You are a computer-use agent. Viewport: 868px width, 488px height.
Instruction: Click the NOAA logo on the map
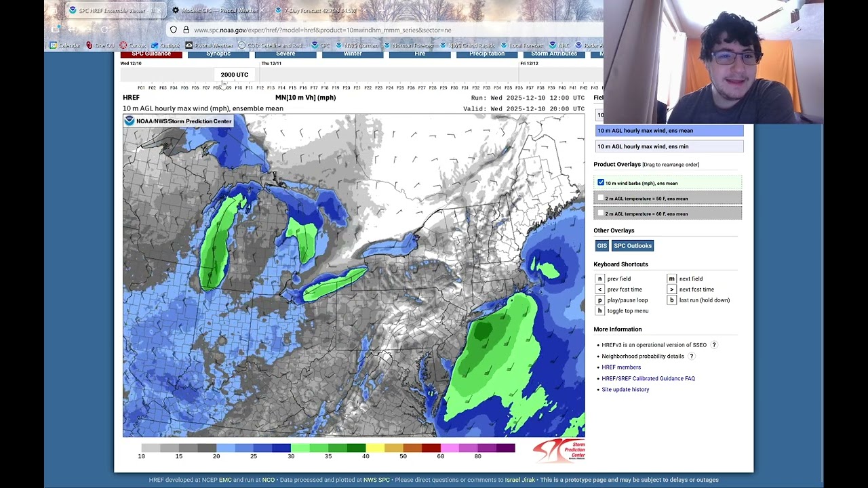coord(130,121)
